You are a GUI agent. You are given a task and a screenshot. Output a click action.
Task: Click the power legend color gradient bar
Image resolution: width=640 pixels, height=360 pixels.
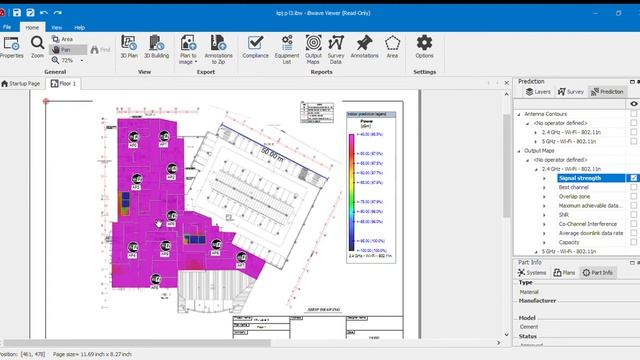point(351,192)
